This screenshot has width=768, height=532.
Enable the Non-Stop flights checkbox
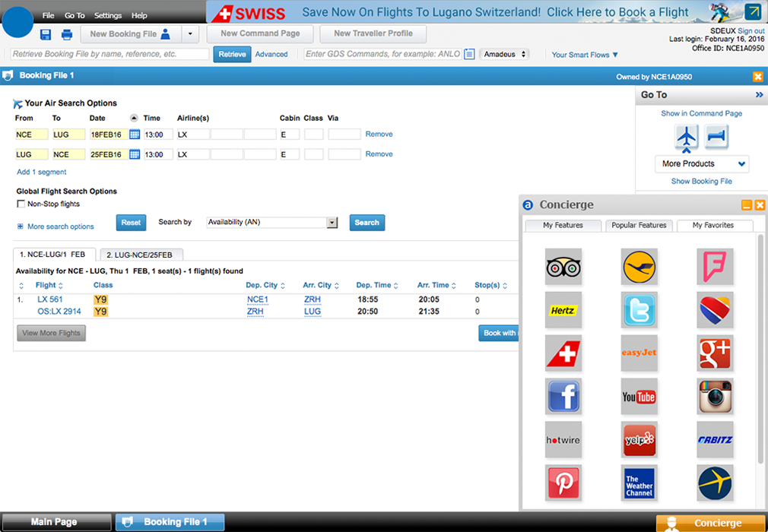(x=21, y=204)
